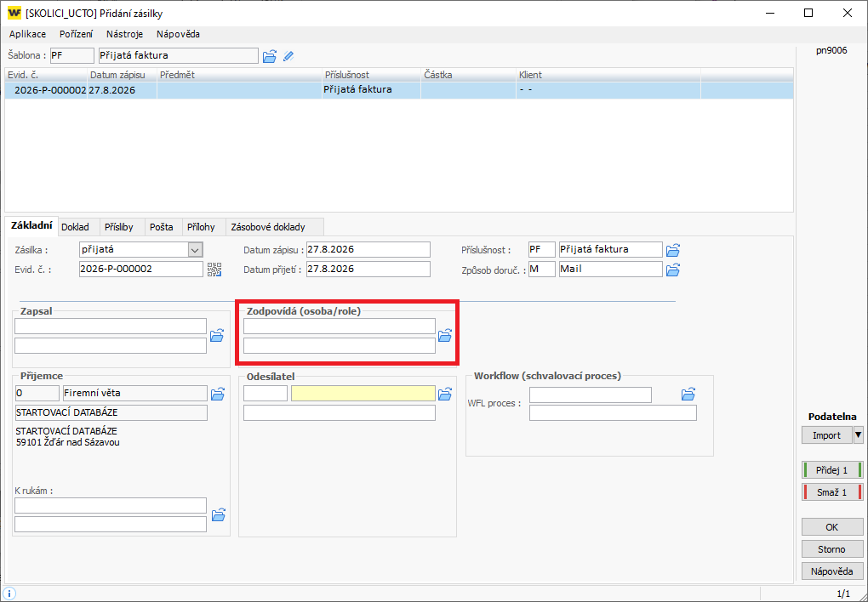Open folder lookup for WFL proces
This screenshot has height=602, width=868.
(x=688, y=395)
